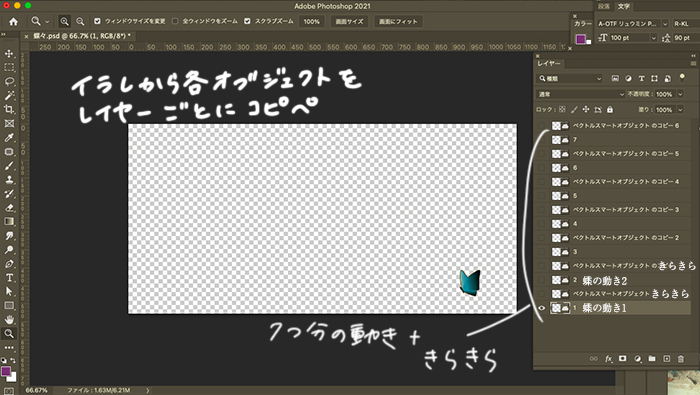Select the Lasso tool

9,82
